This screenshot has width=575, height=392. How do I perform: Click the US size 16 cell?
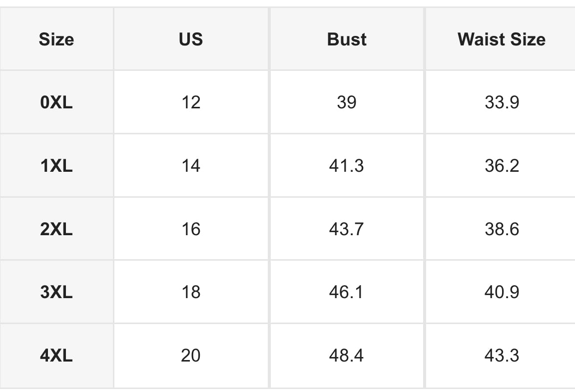[x=191, y=229]
